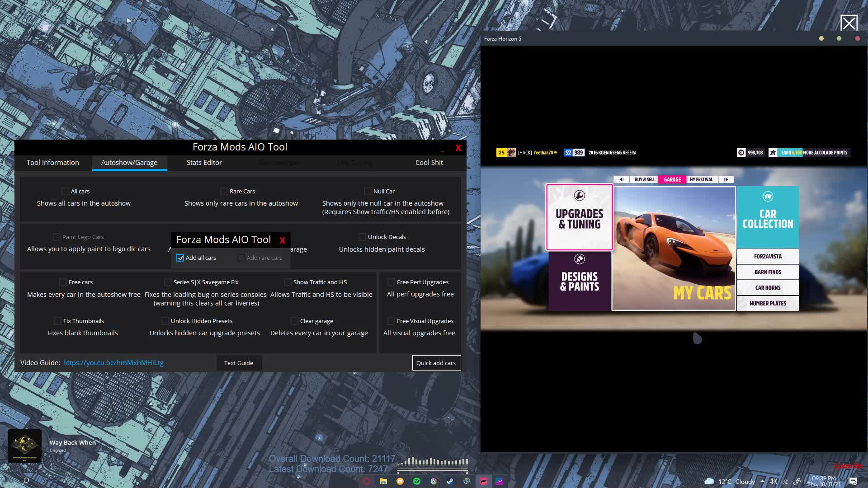The height and width of the screenshot is (488, 868).
Task: Click the right arrow beside My Festival
Action: pyautogui.click(x=726, y=179)
